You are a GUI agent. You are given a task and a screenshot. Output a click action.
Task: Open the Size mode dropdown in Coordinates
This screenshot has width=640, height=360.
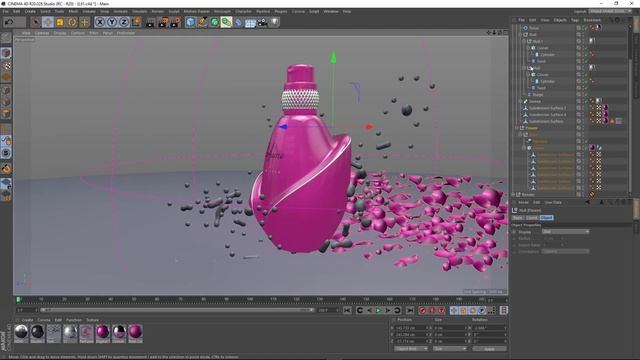click(x=449, y=349)
